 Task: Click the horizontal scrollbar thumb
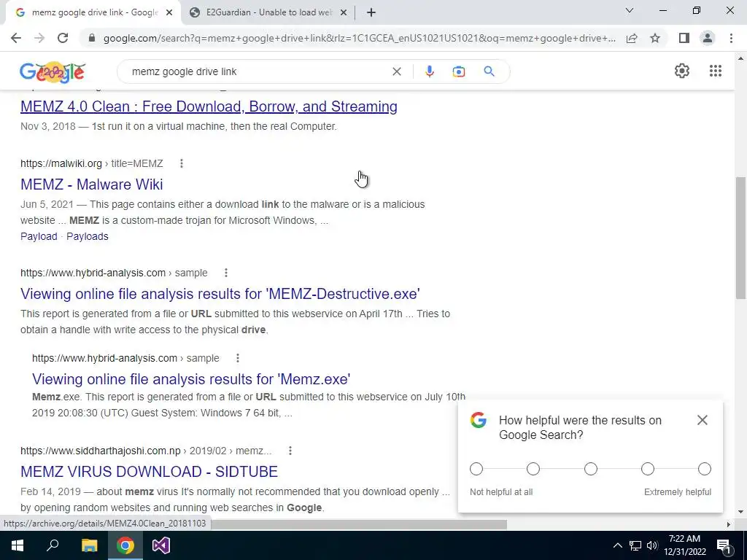pos(359,524)
